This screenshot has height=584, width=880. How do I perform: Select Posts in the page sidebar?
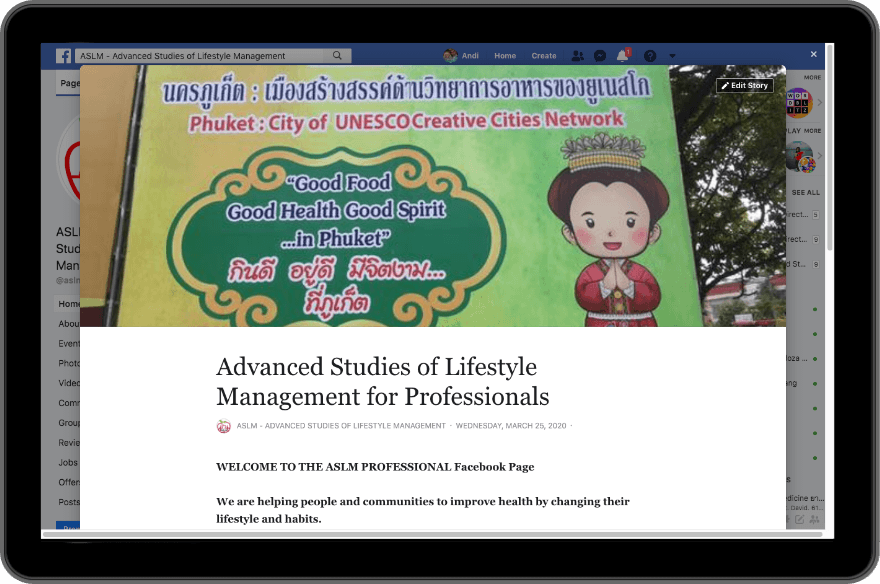68,502
